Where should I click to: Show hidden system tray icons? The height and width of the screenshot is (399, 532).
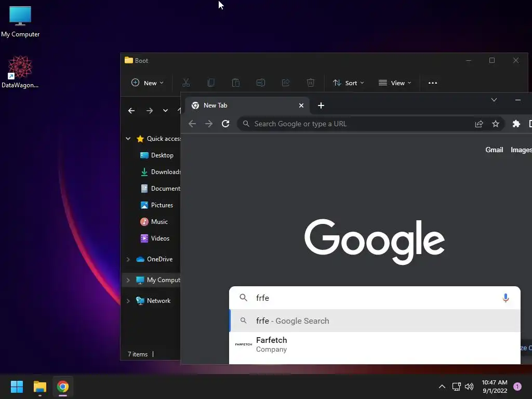pyautogui.click(x=442, y=387)
